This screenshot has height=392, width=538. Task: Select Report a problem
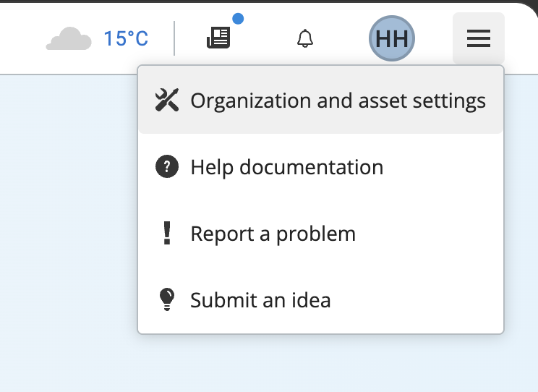pos(321,234)
